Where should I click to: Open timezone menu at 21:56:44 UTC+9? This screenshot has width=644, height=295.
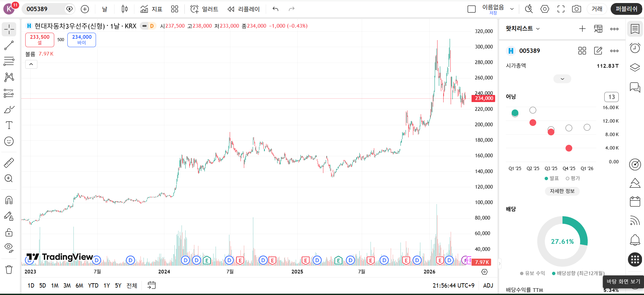tap(453, 286)
